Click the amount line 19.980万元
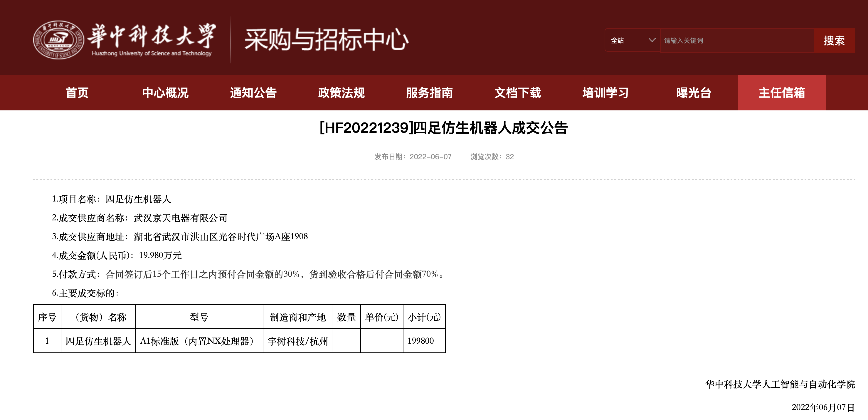Screen dimensions: 868x420 coord(117,255)
